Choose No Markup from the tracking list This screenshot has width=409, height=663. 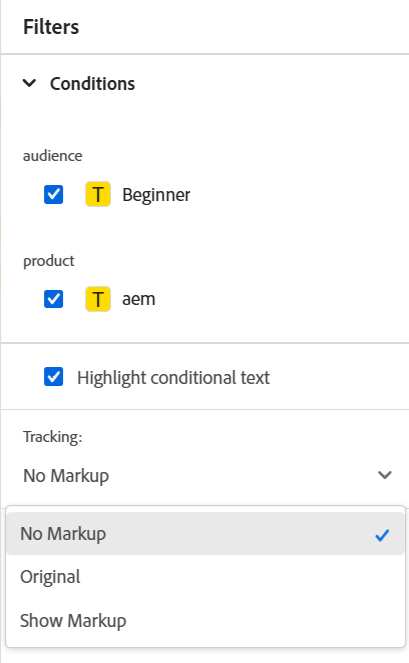pyautogui.click(x=205, y=534)
